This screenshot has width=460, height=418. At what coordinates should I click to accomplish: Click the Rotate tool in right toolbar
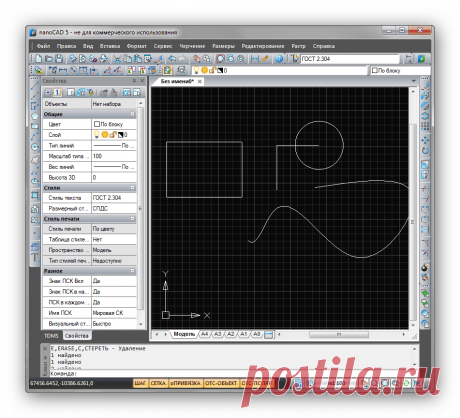coord(425,151)
